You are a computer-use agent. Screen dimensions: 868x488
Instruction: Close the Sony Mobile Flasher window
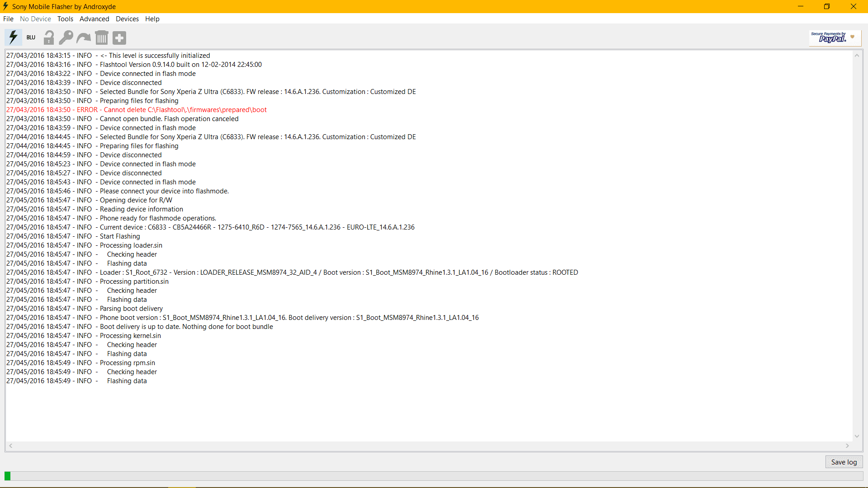(854, 6)
